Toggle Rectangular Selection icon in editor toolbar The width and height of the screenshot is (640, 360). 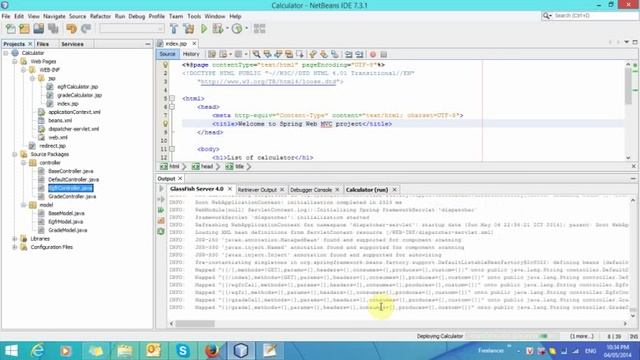300,54
